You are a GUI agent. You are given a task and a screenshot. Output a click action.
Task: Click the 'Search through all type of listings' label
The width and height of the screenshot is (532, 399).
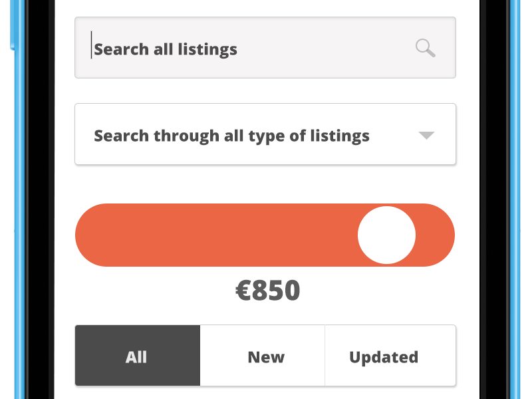pos(231,136)
